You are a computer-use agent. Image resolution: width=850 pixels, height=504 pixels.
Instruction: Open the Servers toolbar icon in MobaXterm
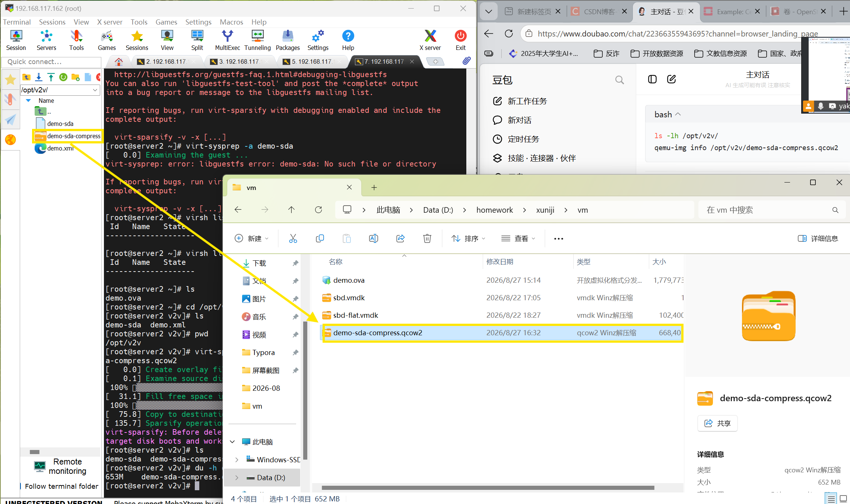click(46, 40)
